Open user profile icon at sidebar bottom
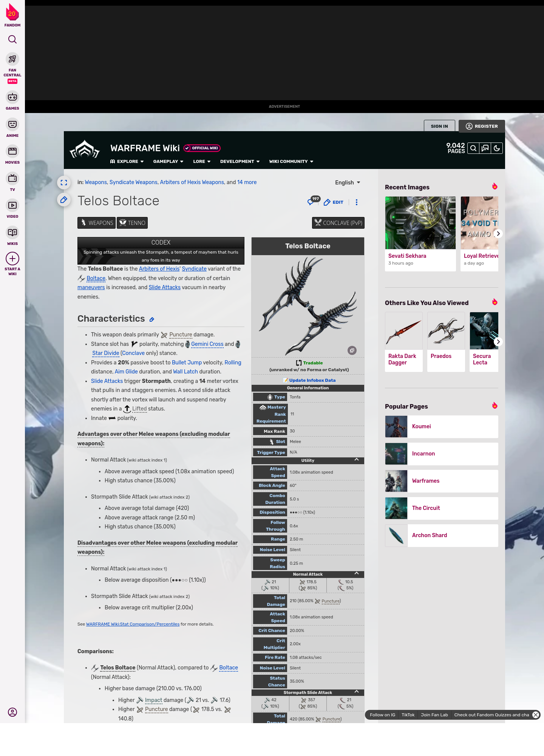The image size is (544, 756). pyautogui.click(x=12, y=712)
